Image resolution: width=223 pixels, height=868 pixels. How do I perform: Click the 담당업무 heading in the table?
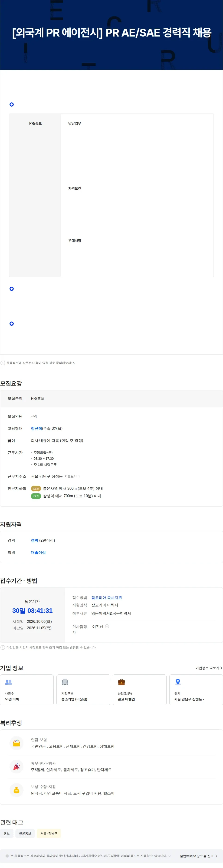click(x=75, y=123)
